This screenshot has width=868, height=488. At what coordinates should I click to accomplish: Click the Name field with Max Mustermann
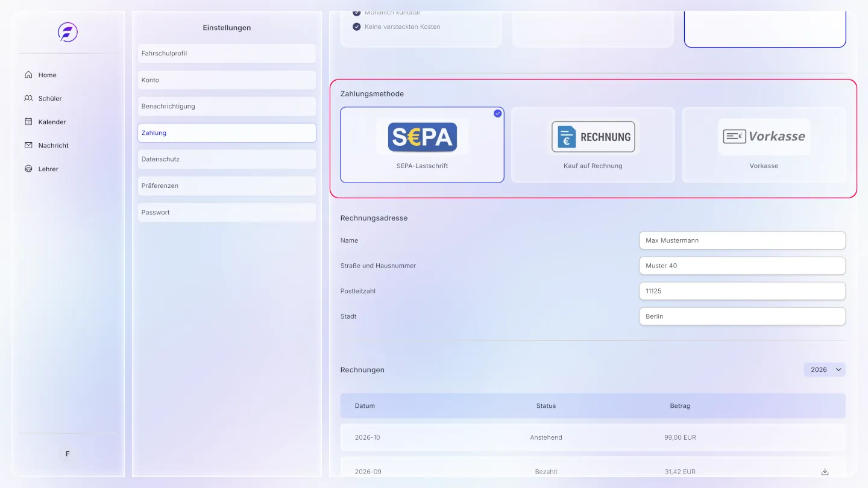(742, 240)
